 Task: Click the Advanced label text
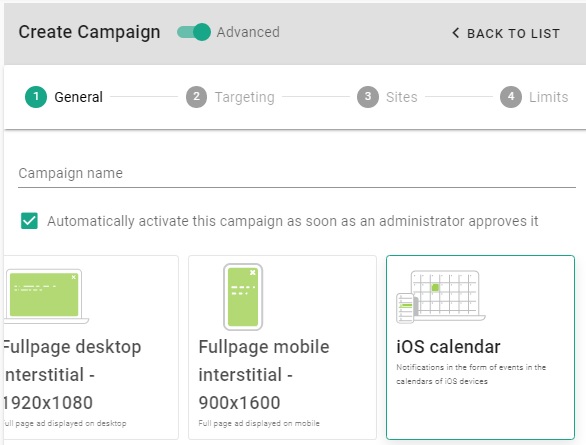[248, 32]
